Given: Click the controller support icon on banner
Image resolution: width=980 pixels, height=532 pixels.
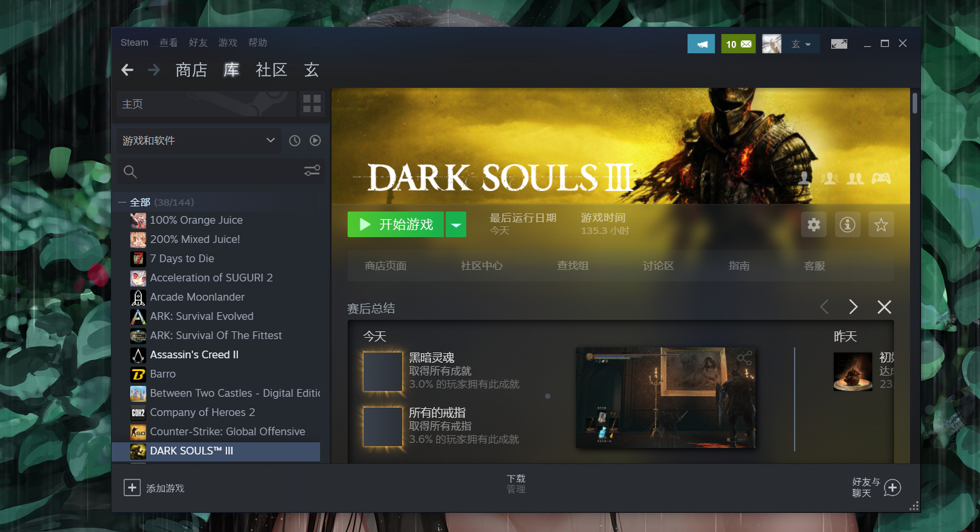Looking at the screenshot, I should tap(881, 178).
